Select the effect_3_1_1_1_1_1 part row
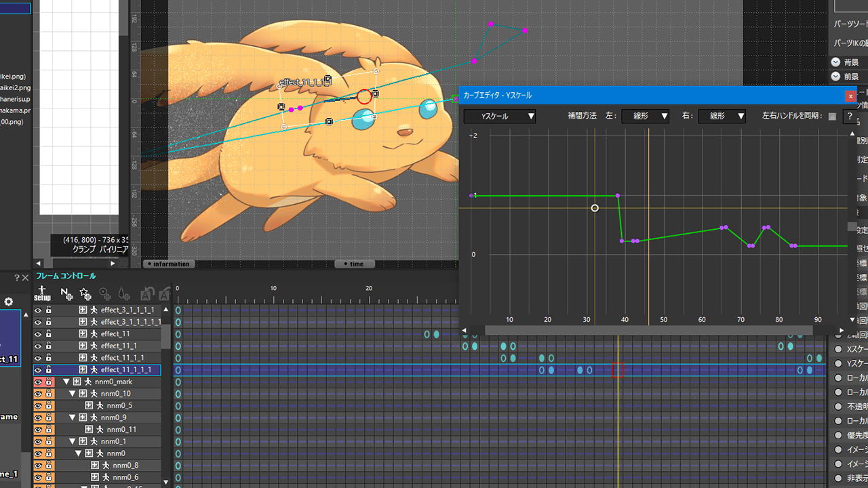 pos(97,322)
